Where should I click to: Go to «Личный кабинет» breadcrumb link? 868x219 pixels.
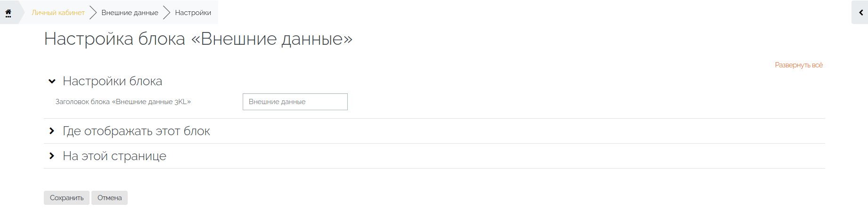coord(58,13)
